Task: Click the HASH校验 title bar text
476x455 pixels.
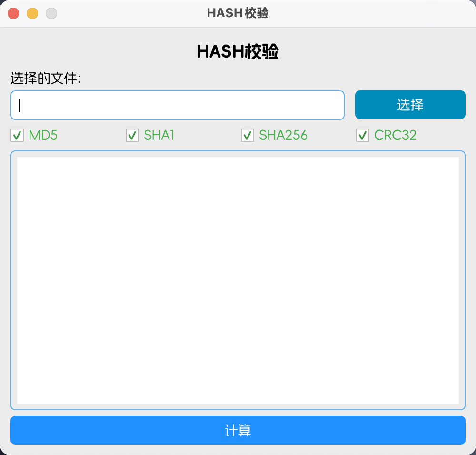Action: (x=238, y=13)
